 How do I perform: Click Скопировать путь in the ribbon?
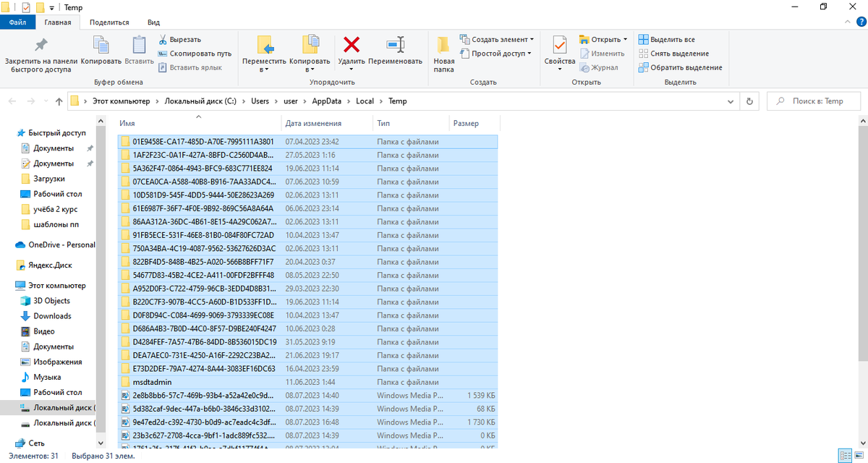[195, 53]
